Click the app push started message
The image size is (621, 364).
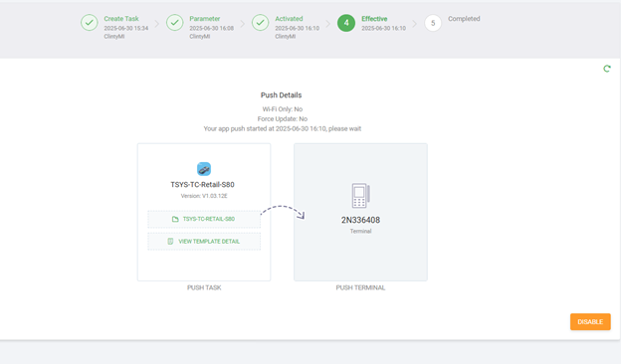tap(283, 128)
